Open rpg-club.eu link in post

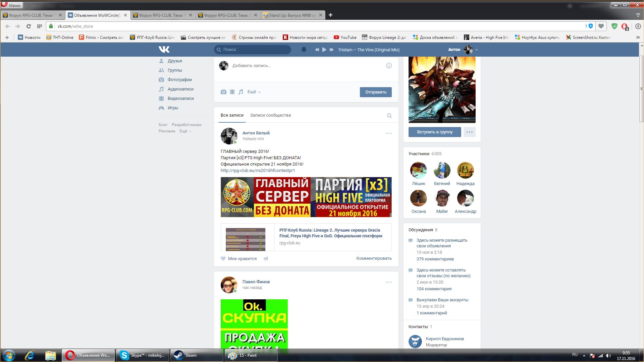point(258,171)
